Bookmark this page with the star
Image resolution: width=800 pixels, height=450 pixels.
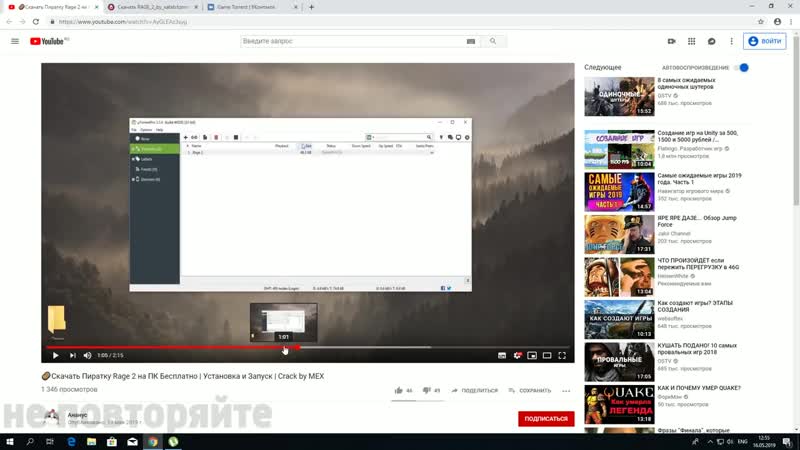tap(761, 22)
